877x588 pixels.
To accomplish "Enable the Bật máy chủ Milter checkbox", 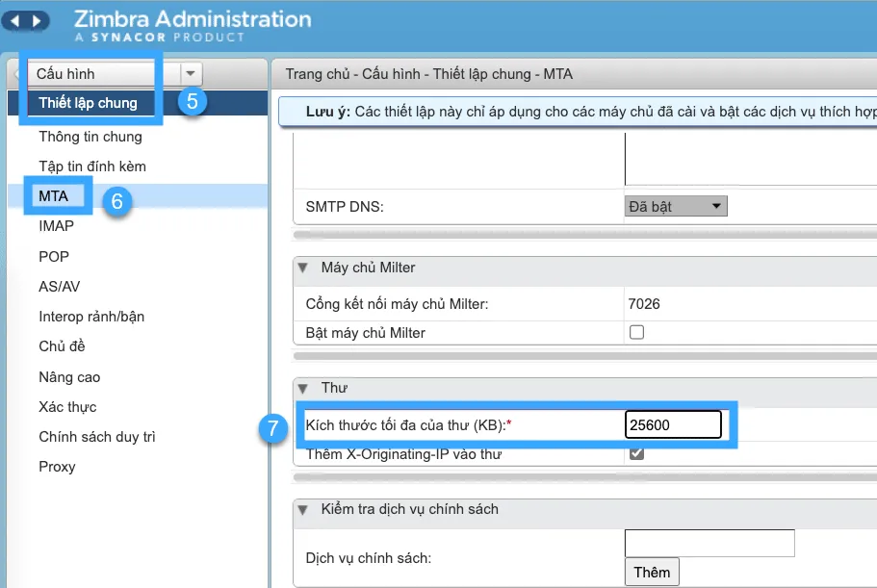I will (x=636, y=333).
